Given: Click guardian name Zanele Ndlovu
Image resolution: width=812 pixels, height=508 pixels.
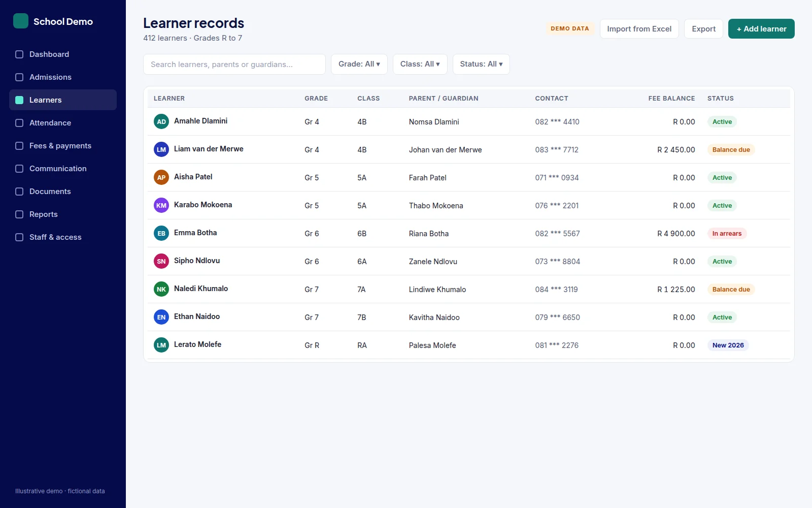Looking at the screenshot, I should point(433,262).
